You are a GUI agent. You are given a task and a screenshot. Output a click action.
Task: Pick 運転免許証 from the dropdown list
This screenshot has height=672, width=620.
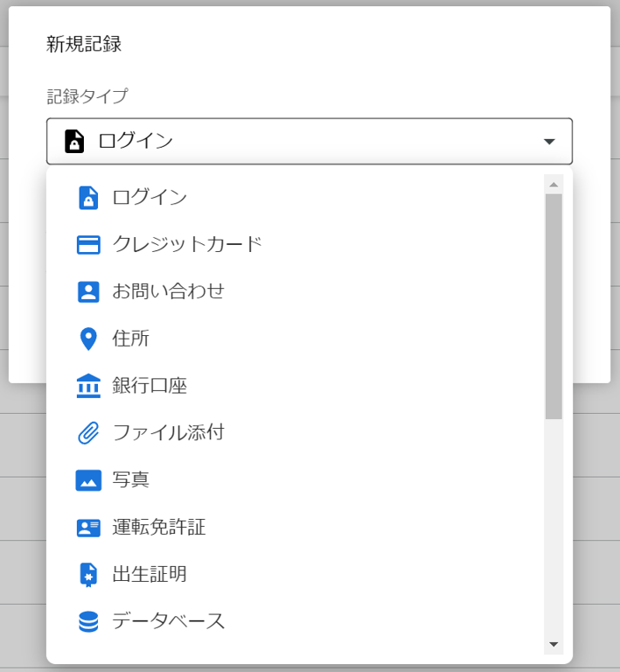click(159, 528)
